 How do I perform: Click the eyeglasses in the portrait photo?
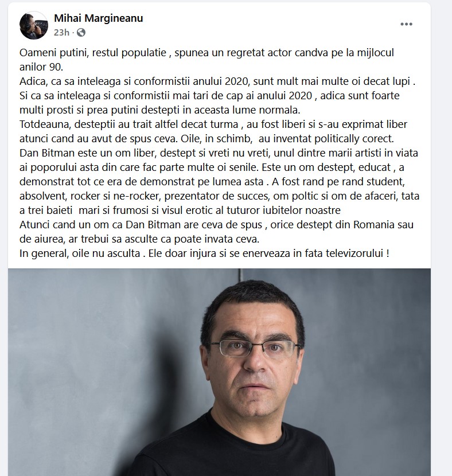(x=255, y=348)
